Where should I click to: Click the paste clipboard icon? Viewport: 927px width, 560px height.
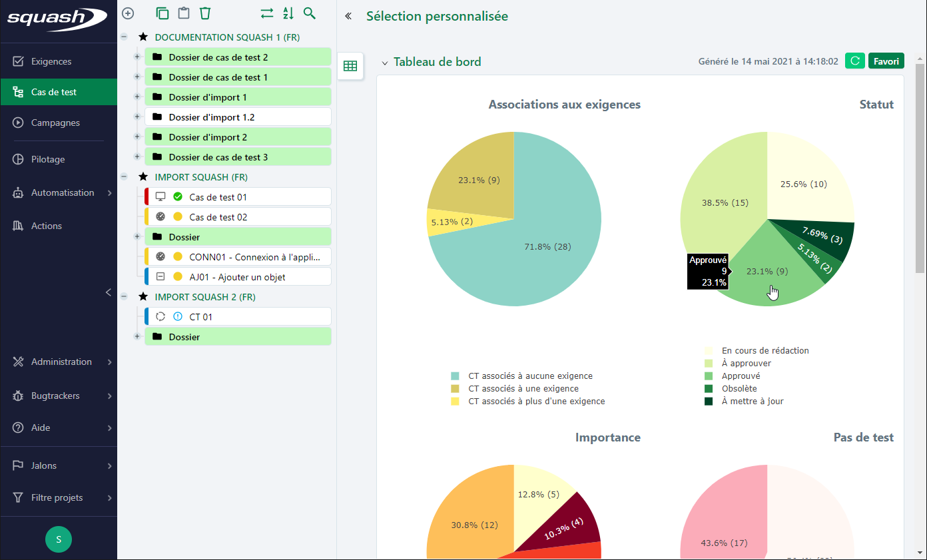[x=184, y=13]
